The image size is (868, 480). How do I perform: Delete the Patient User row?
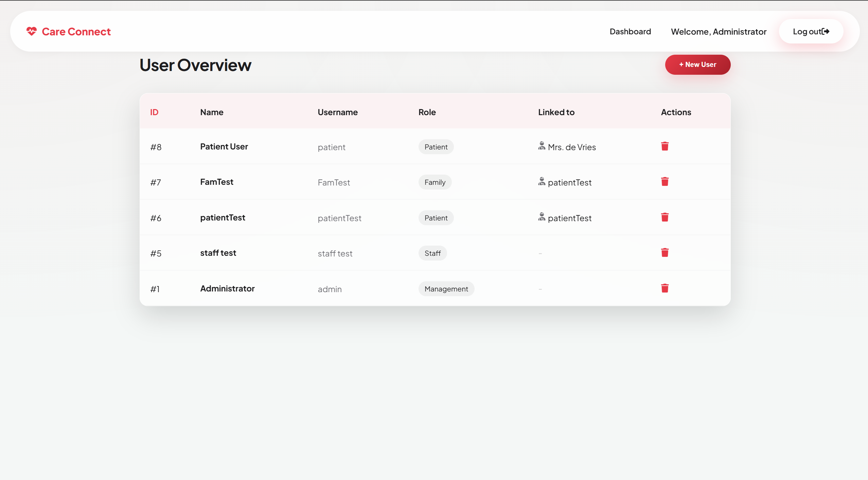point(665,146)
